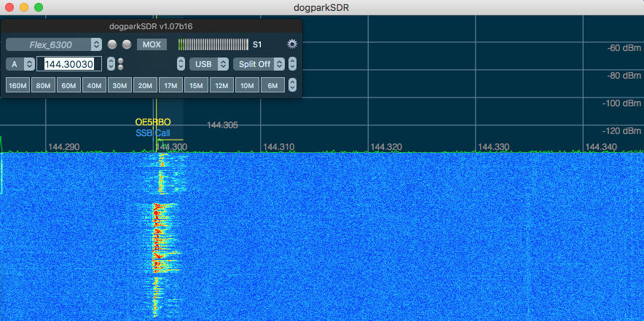
Task: Toggle the MOX transmit button
Action: click(152, 44)
